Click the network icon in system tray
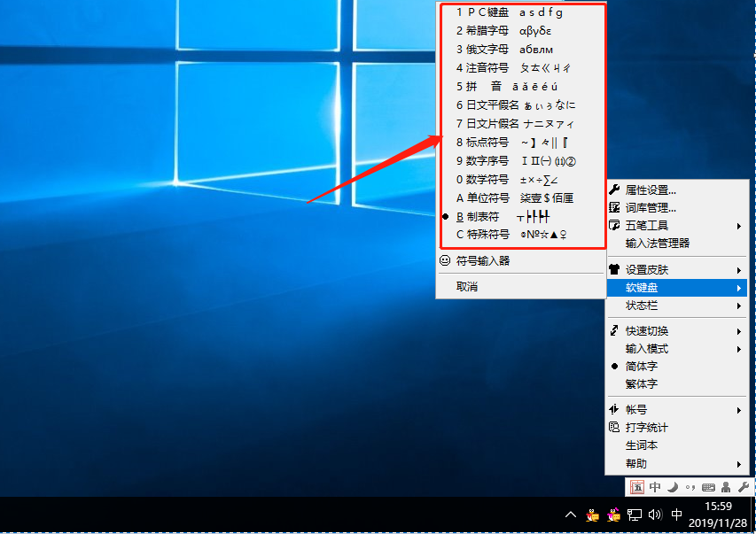Viewport: 756px width, 534px height. [635, 515]
